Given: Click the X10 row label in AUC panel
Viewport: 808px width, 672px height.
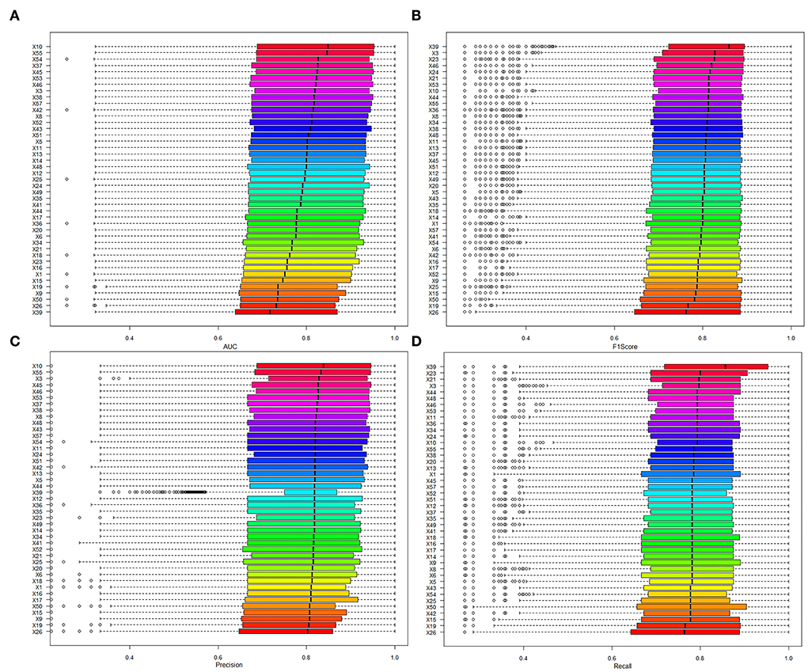Looking at the screenshot, I should click(37, 47).
